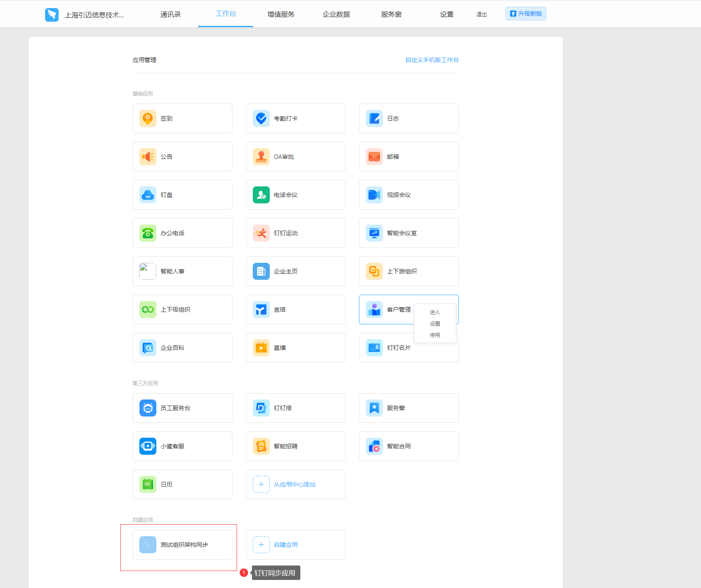Image resolution: width=701 pixels, height=588 pixels.
Task: Open the 服务窗 top navigation tab
Action: 391,14
